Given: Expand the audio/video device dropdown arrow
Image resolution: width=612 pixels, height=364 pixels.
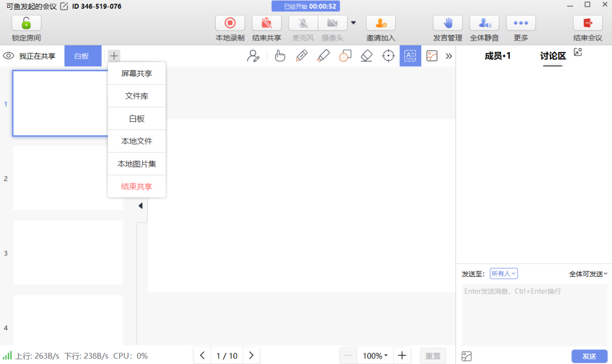Looking at the screenshot, I should [353, 23].
